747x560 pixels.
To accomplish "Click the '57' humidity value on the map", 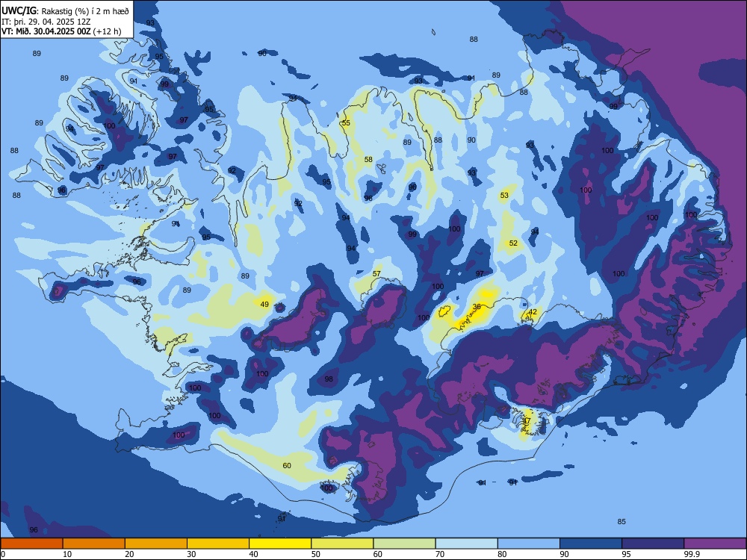I will 376,273.
